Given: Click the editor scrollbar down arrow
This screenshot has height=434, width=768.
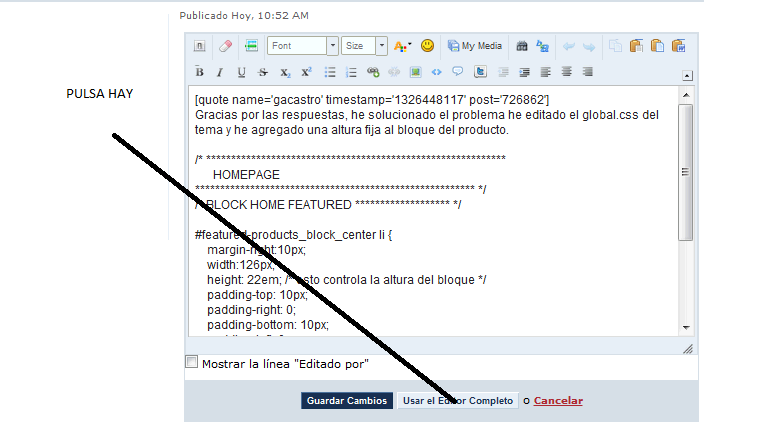Looking at the screenshot, I should 686,328.
